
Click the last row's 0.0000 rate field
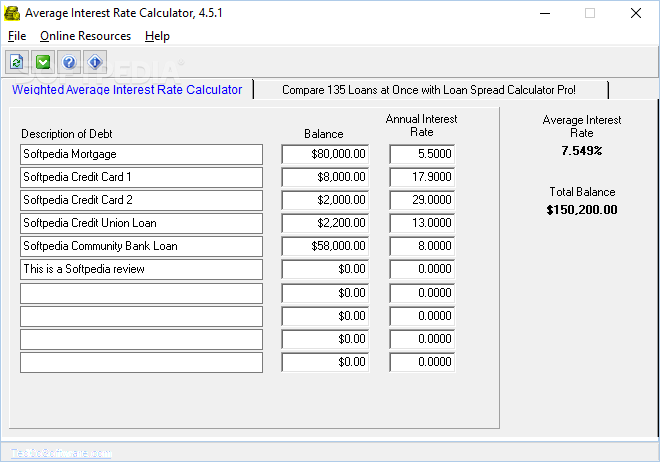tap(422, 362)
